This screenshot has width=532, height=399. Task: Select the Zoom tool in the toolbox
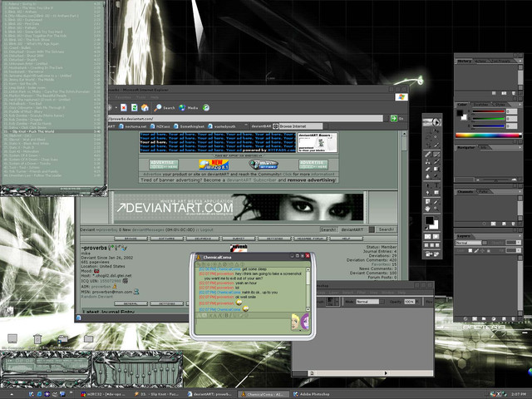(x=436, y=209)
